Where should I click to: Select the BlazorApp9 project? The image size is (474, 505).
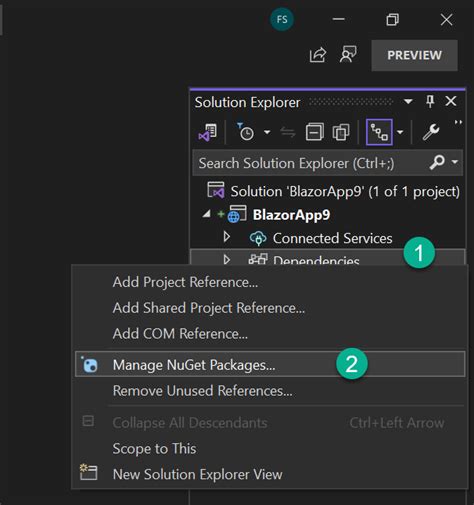pos(291,215)
